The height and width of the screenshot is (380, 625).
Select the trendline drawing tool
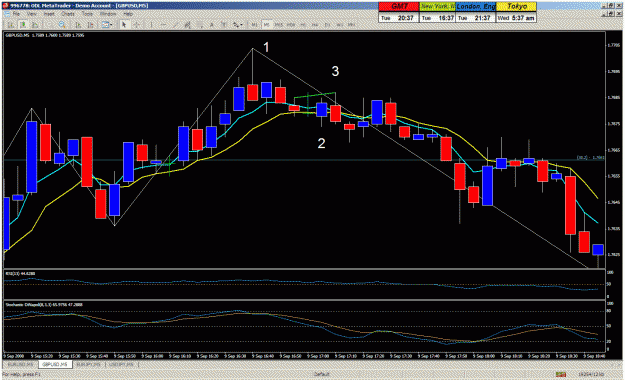[x=176, y=25]
